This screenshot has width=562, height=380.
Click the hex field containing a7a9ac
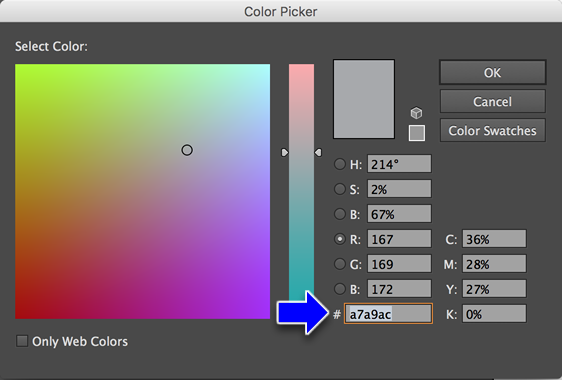click(x=389, y=314)
